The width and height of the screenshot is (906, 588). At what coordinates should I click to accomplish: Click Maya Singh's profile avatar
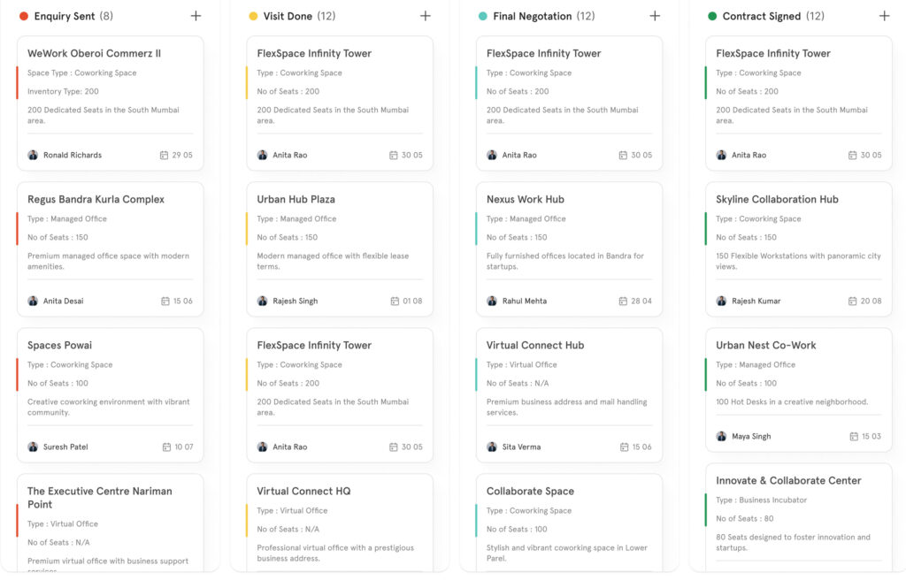721,437
